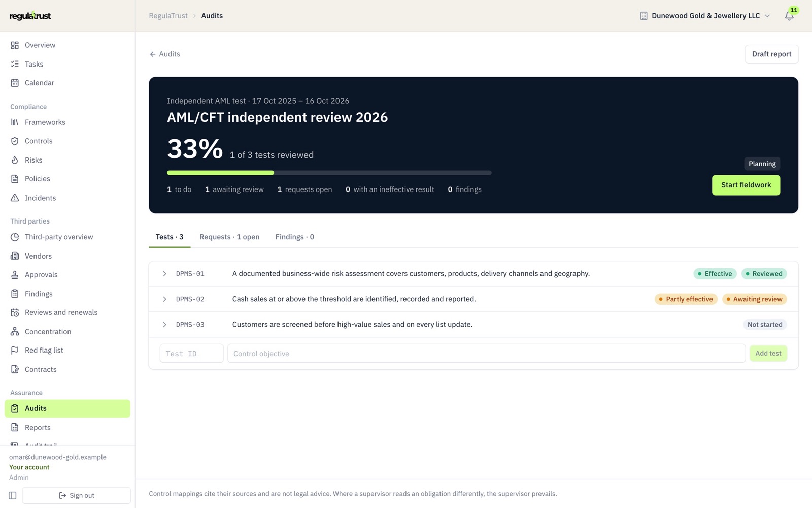Screen dimensions: 812x508
Task: Open the Red flag list flag icon
Action: tap(15, 351)
